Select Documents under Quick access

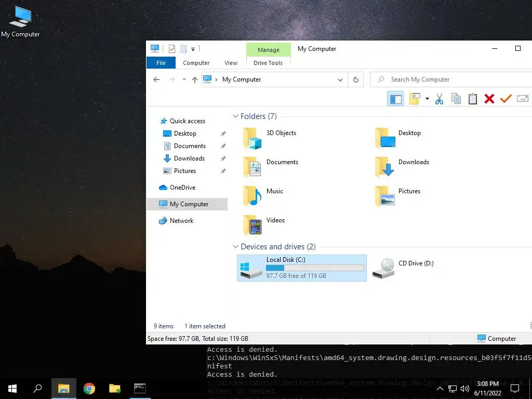pyautogui.click(x=190, y=146)
